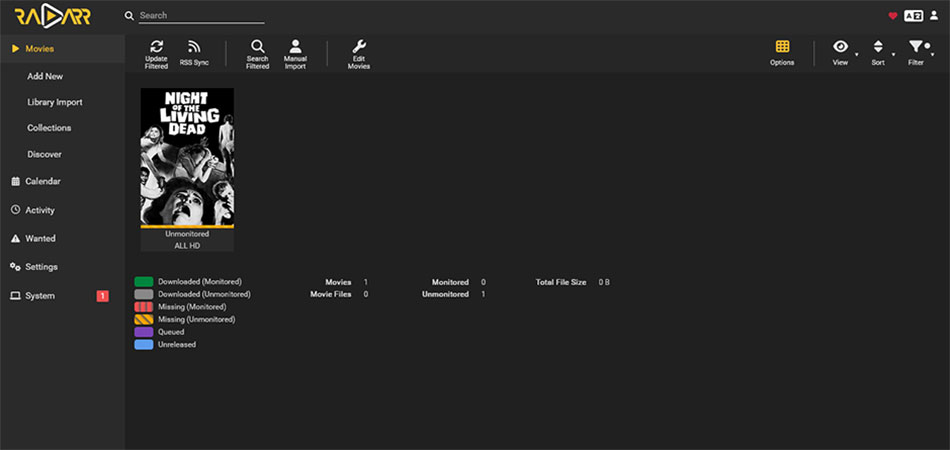Click the blue Unreleased swatch
The width and height of the screenshot is (950, 450).
(x=144, y=344)
